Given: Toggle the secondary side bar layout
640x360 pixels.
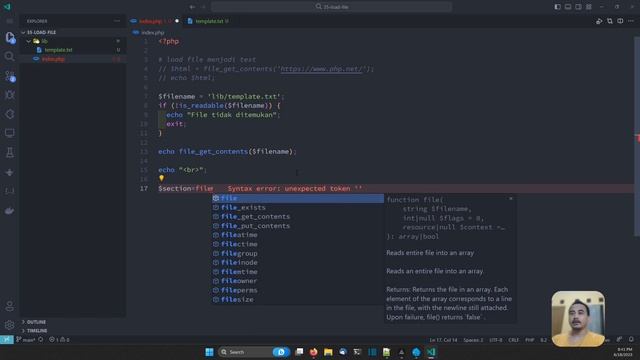Looking at the screenshot, I should click(578, 7).
